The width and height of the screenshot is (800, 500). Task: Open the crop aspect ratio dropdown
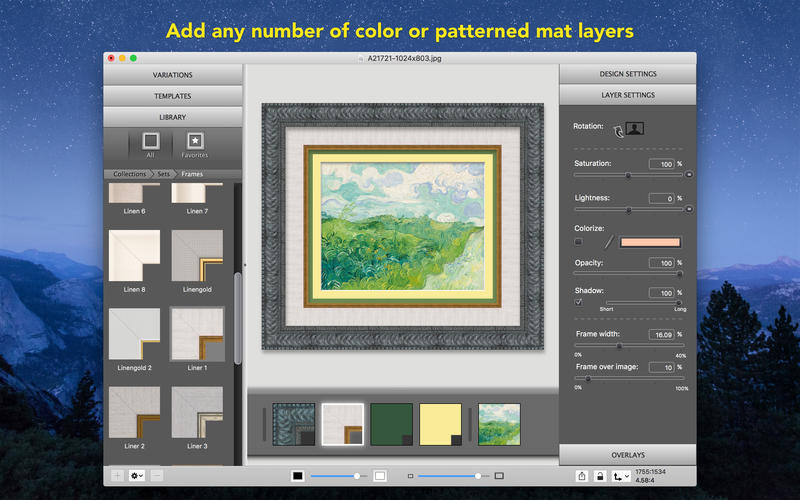621,476
